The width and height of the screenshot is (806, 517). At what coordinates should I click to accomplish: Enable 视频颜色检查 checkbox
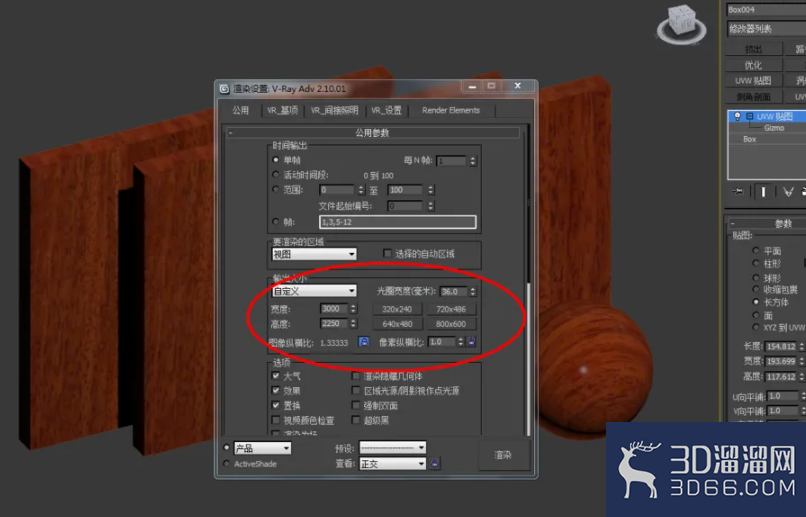click(x=276, y=420)
